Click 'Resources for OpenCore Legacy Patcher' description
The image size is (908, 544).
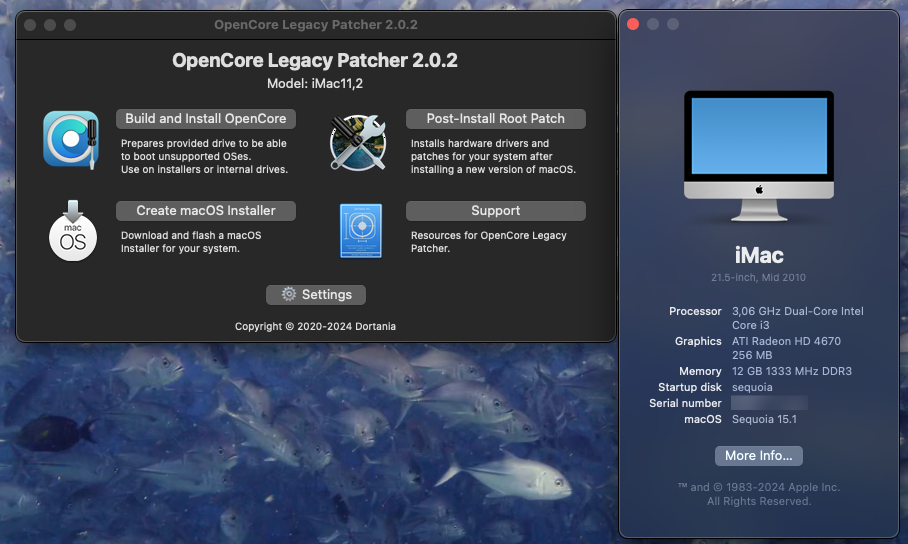(x=489, y=242)
